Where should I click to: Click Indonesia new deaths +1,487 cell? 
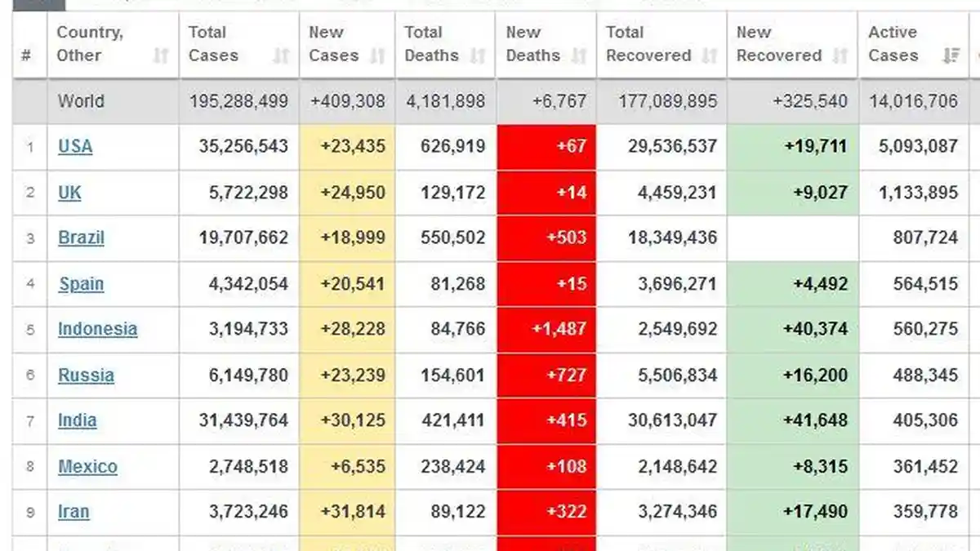[x=546, y=330]
